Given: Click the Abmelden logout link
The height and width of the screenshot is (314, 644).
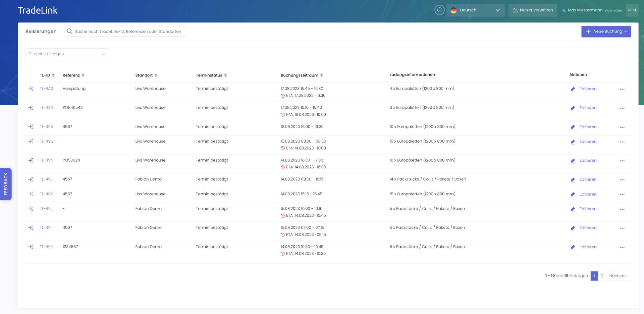Looking at the screenshot, I should tap(614, 10).
